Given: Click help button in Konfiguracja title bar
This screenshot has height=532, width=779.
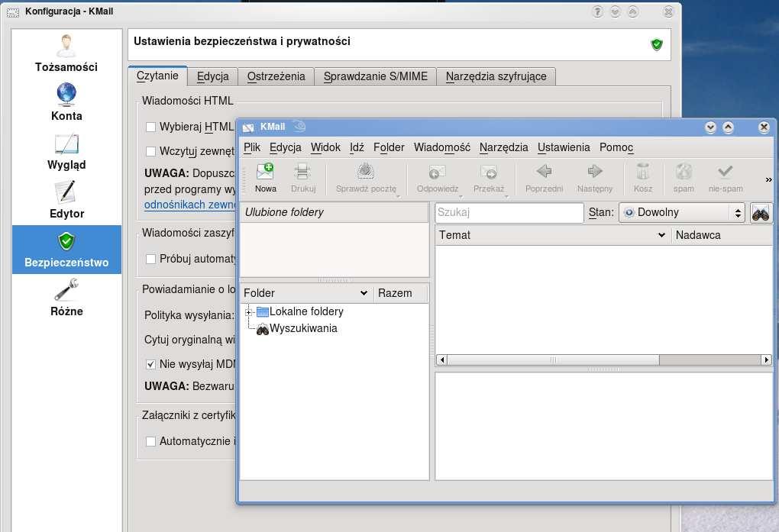Looking at the screenshot, I should coord(598,11).
